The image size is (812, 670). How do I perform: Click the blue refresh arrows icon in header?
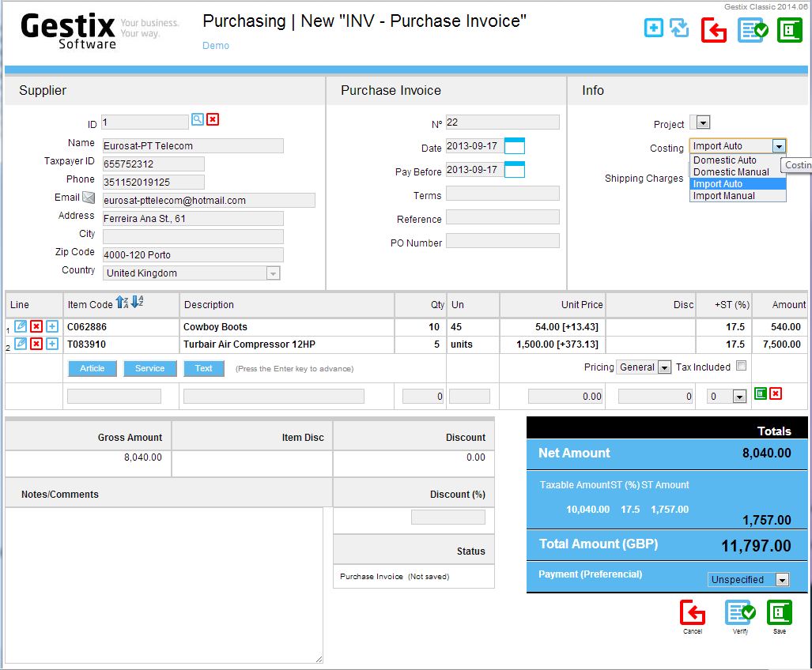pyautogui.click(x=679, y=28)
